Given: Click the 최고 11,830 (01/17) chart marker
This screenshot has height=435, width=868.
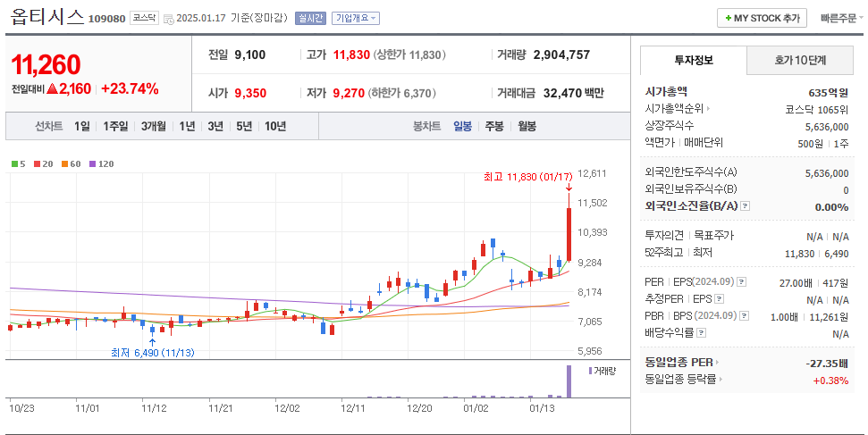Looking at the screenshot, I should 527,177.
